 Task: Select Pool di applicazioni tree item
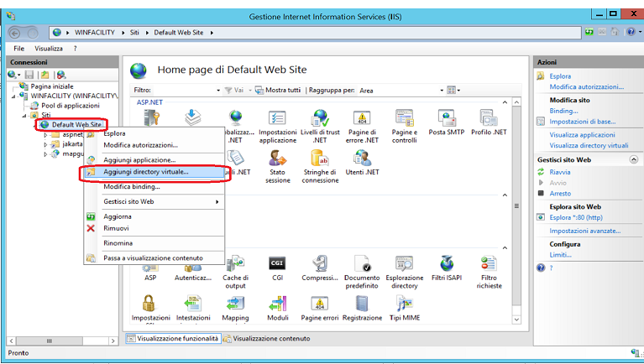71,106
